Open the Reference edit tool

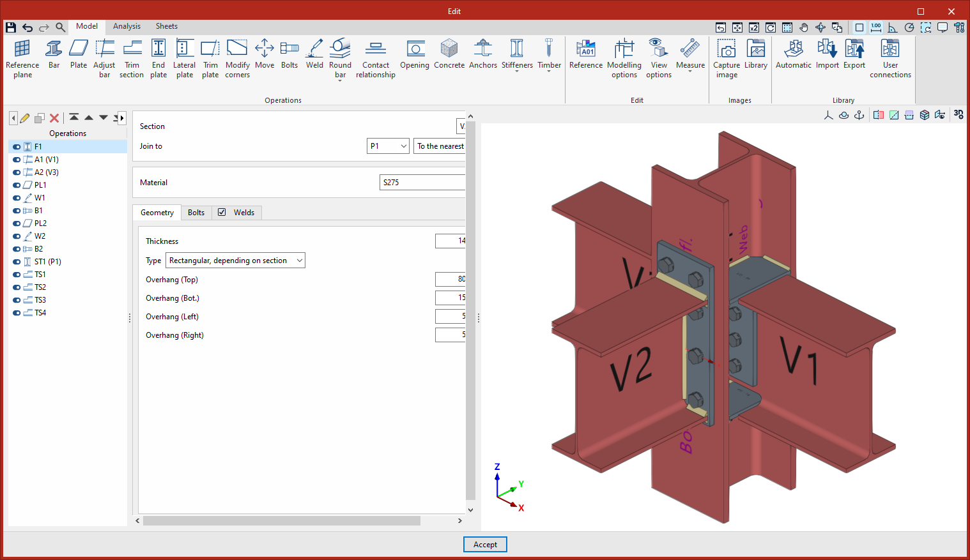click(586, 54)
